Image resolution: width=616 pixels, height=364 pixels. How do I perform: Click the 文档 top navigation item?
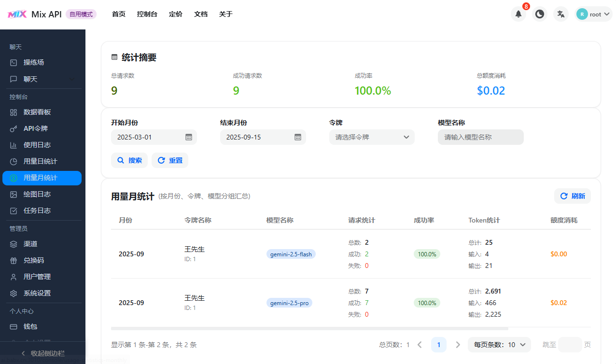201,14
